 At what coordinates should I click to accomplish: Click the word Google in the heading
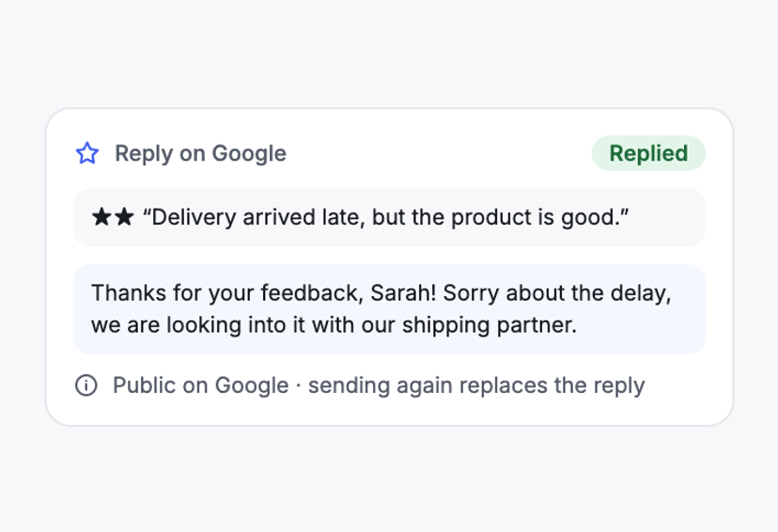point(249,153)
